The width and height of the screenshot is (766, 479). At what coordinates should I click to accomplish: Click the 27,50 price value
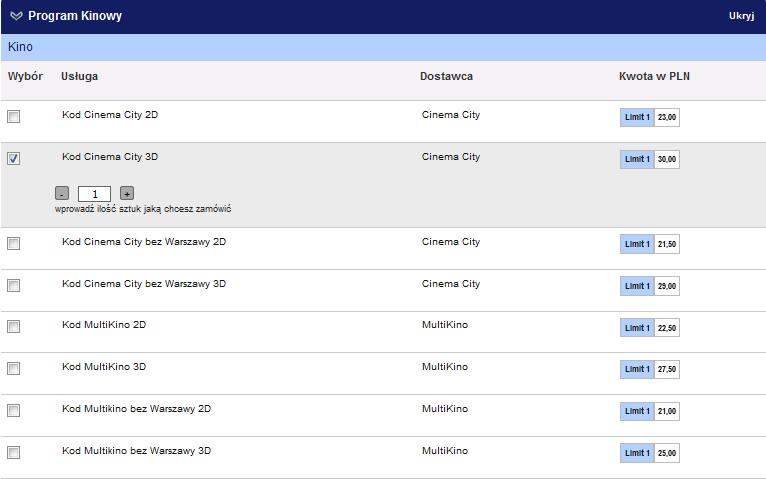tap(667, 369)
